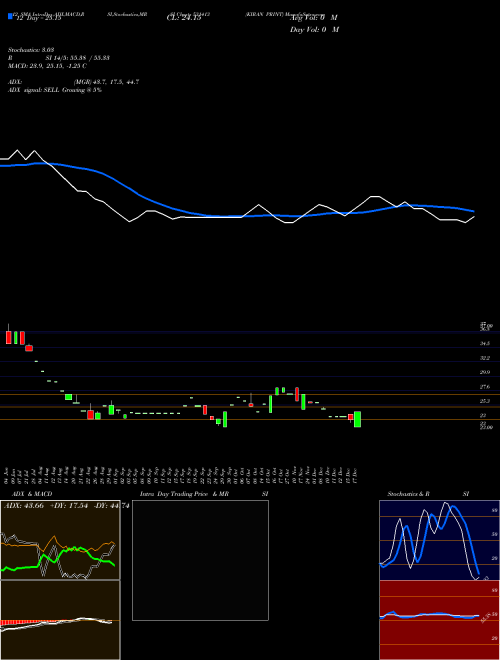Click the 34.5 price axis label
This screenshot has height=660, width=500.
[485, 344]
